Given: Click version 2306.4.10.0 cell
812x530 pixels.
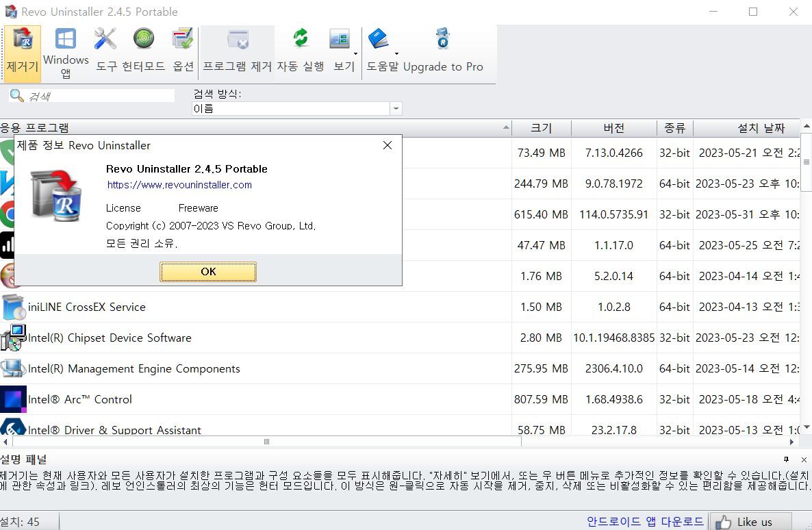Looking at the screenshot, I should pyautogui.click(x=613, y=369).
